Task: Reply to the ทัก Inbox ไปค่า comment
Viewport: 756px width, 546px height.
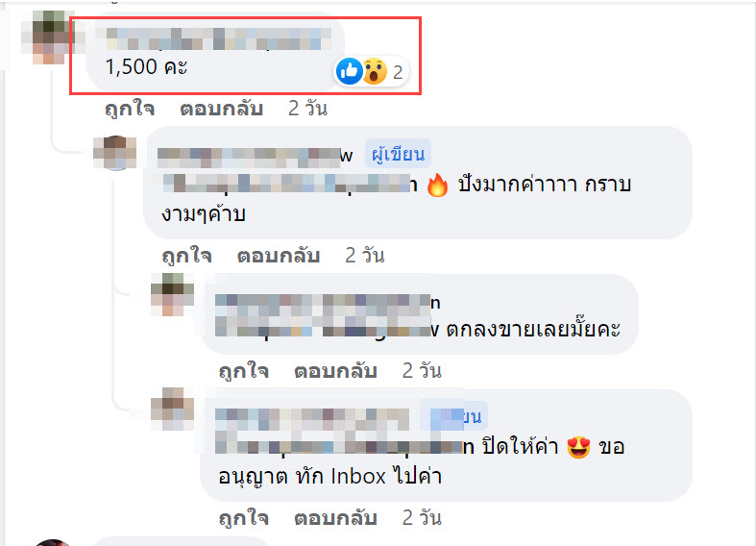Action: tap(335, 518)
